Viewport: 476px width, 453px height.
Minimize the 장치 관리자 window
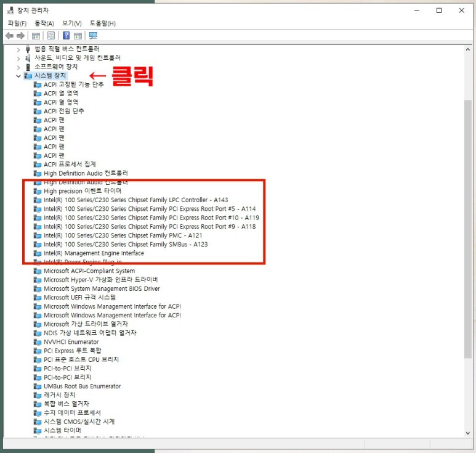coord(417,10)
